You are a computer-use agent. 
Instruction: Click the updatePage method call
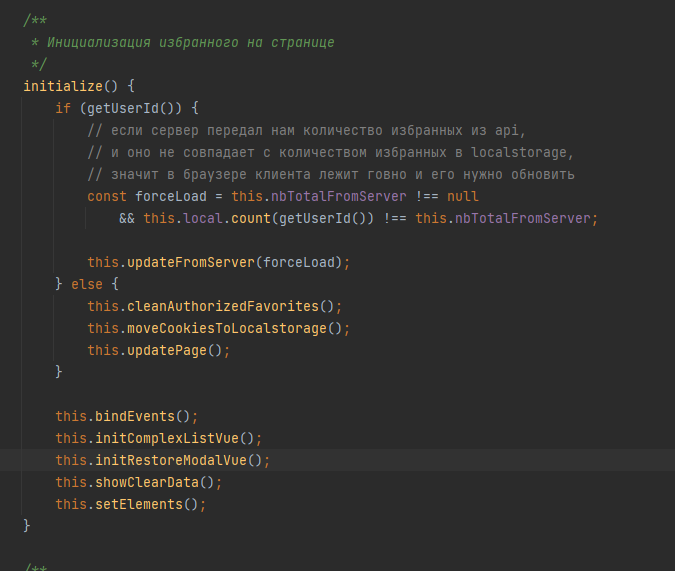pyautogui.click(x=167, y=350)
